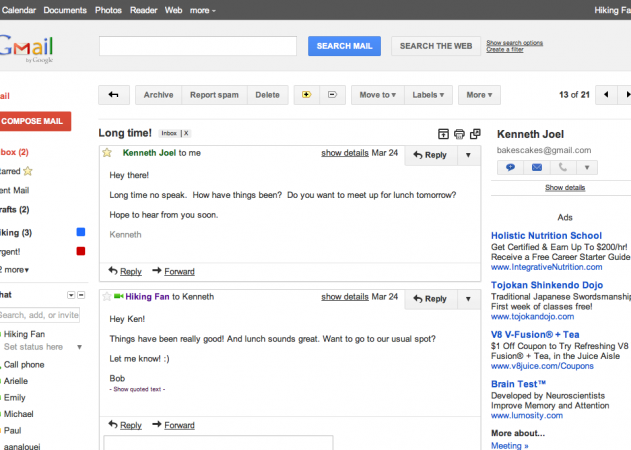631x450 pixels.
Task: Open the Documents link in top bar
Action: pyautogui.click(x=65, y=10)
